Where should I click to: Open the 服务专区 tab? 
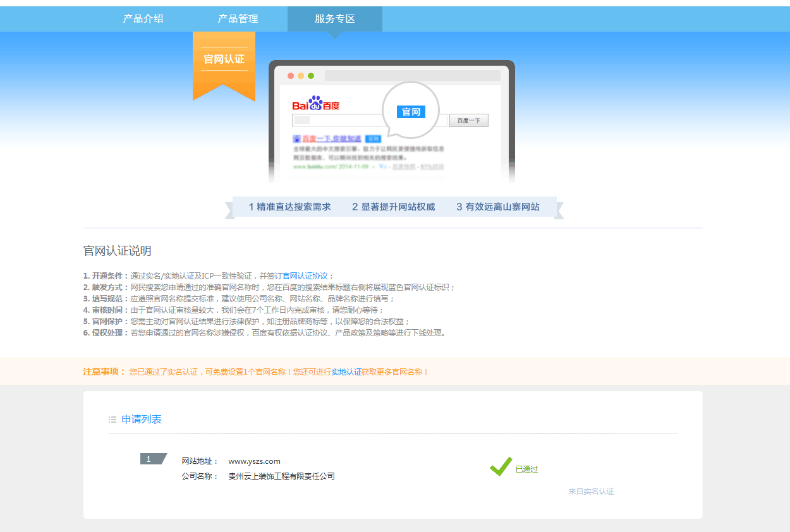click(x=334, y=18)
